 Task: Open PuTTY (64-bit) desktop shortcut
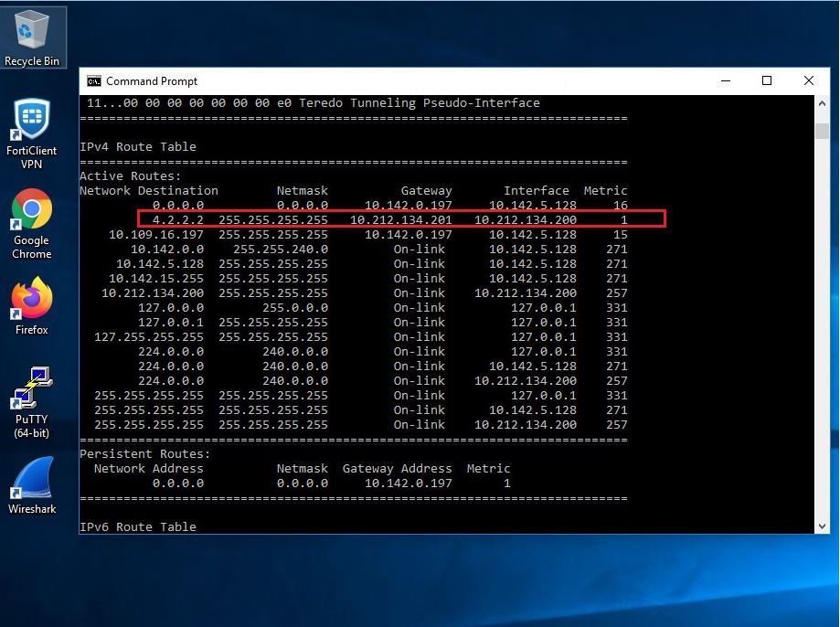pyautogui.click(x=32, y=402)
